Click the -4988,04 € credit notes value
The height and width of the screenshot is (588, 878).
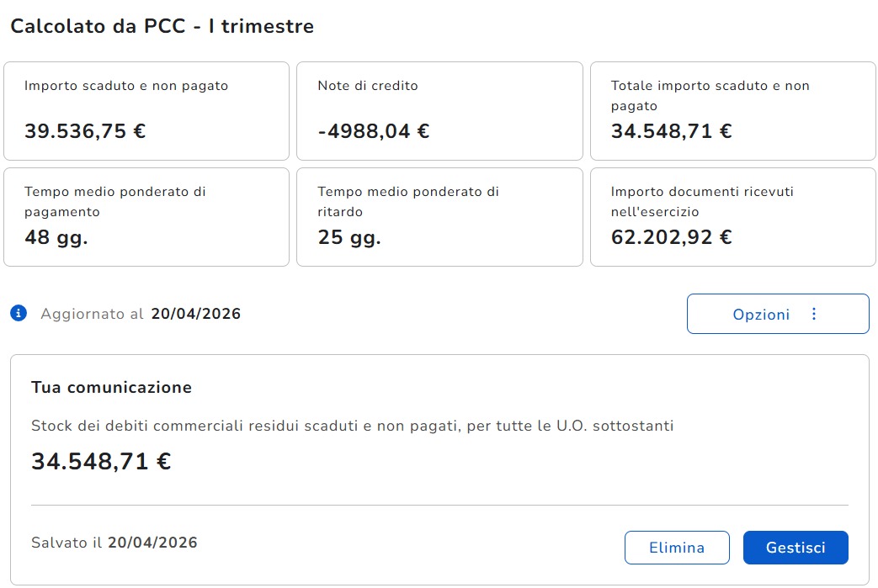point(374,131)
